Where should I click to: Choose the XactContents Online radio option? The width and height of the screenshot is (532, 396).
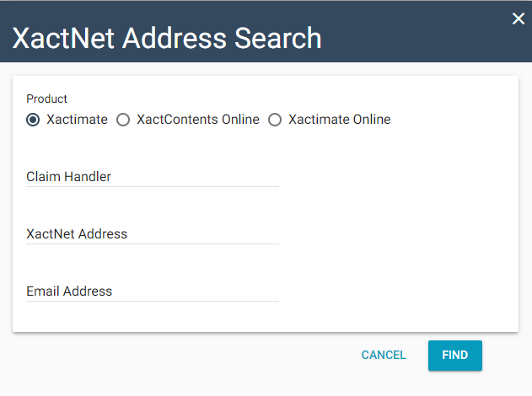click(x=123, y=120)
